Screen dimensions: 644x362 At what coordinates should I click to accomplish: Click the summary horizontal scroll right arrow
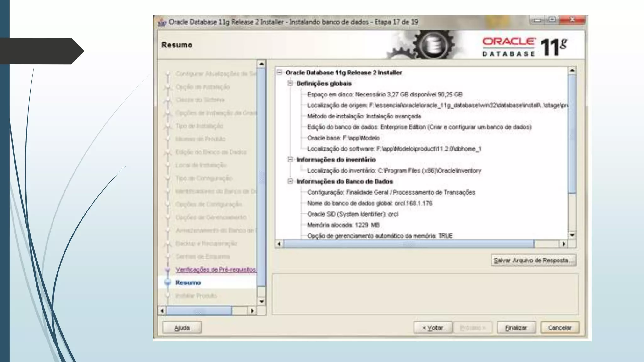[563, 244]
